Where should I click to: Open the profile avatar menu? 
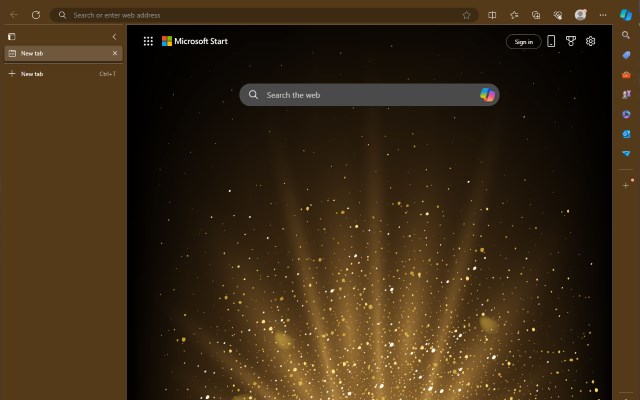(x=580, y=15)
